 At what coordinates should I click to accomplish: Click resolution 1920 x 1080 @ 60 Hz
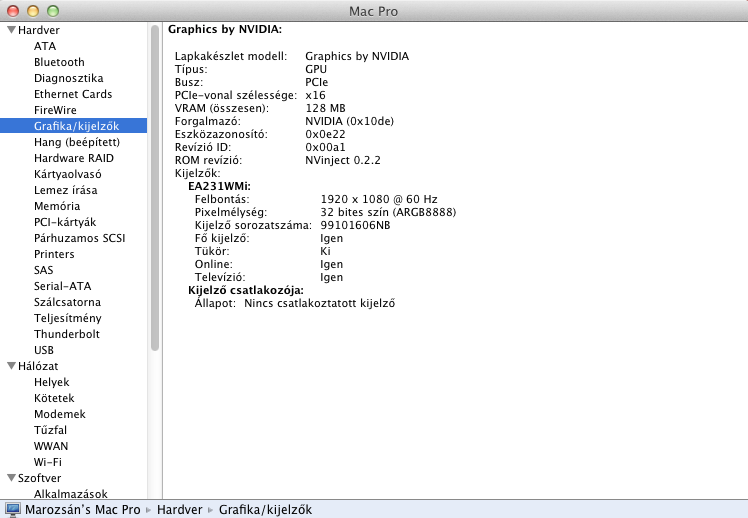[x=379, y=199]
